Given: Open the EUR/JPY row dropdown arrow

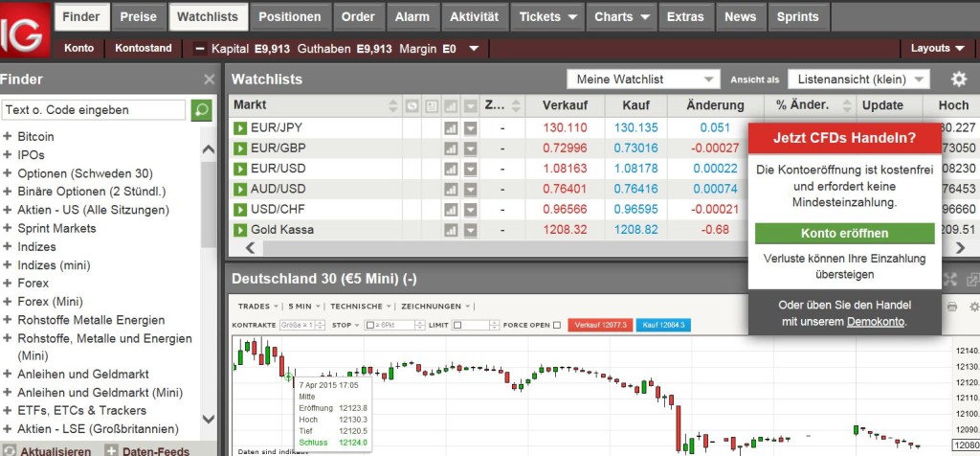Looking at the screenshot, I should [x=470, y=128].
